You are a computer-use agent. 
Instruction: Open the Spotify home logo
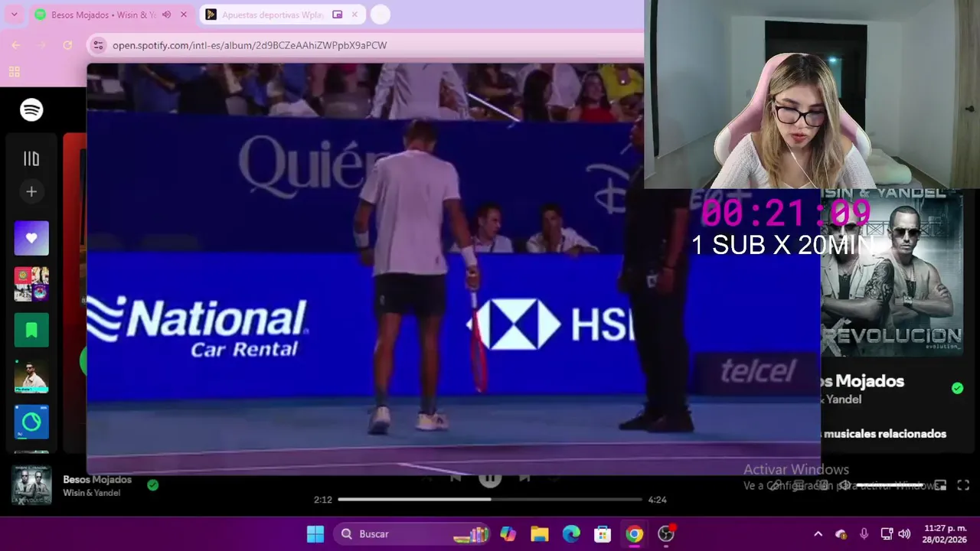(31, 110)
